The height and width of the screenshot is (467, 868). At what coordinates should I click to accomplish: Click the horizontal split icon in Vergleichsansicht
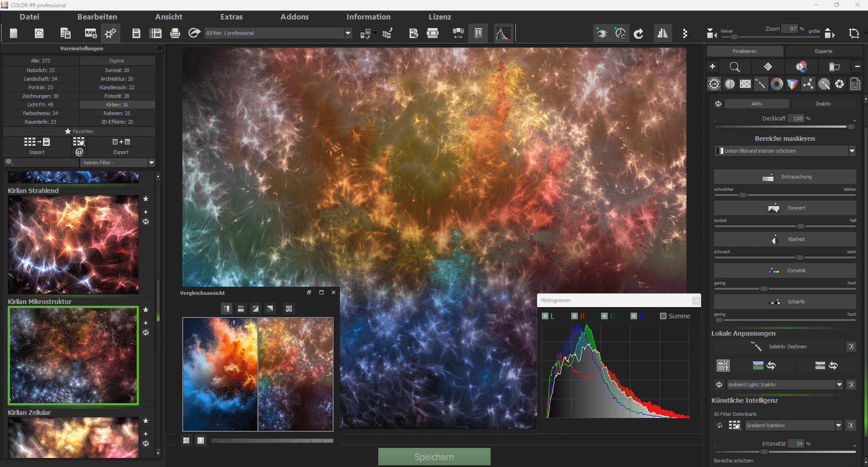241,308
